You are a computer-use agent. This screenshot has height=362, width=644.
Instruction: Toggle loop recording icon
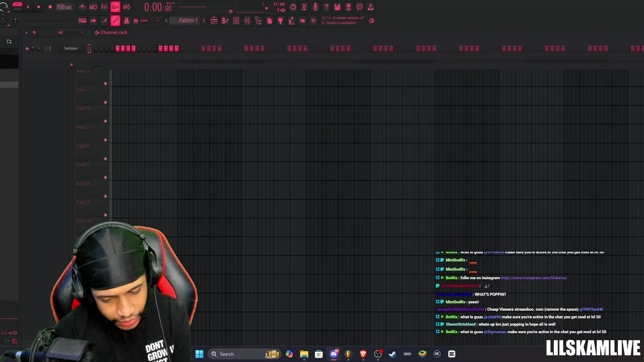point(126,7)
